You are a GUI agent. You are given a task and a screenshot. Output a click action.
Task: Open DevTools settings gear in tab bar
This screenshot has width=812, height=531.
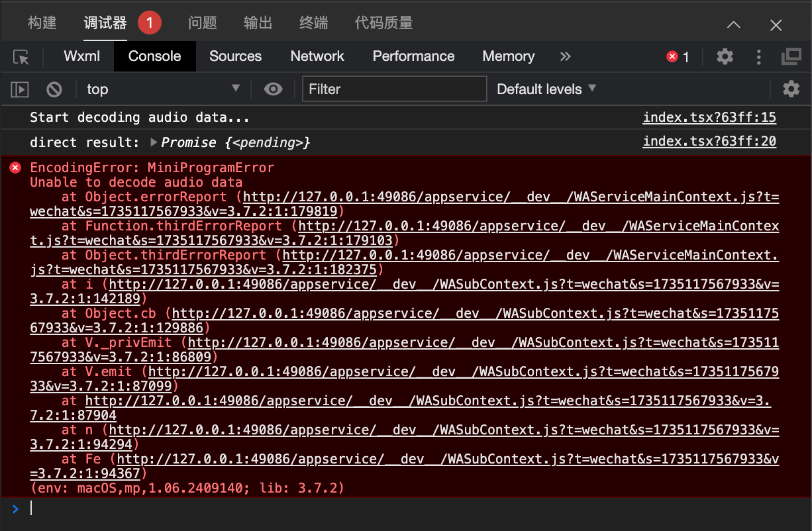click(725, 57)
